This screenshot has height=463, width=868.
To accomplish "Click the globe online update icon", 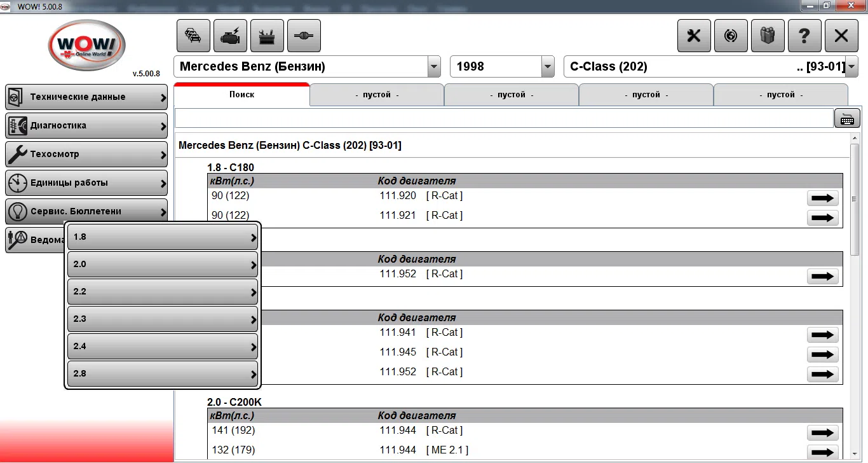I will [730, 36].
